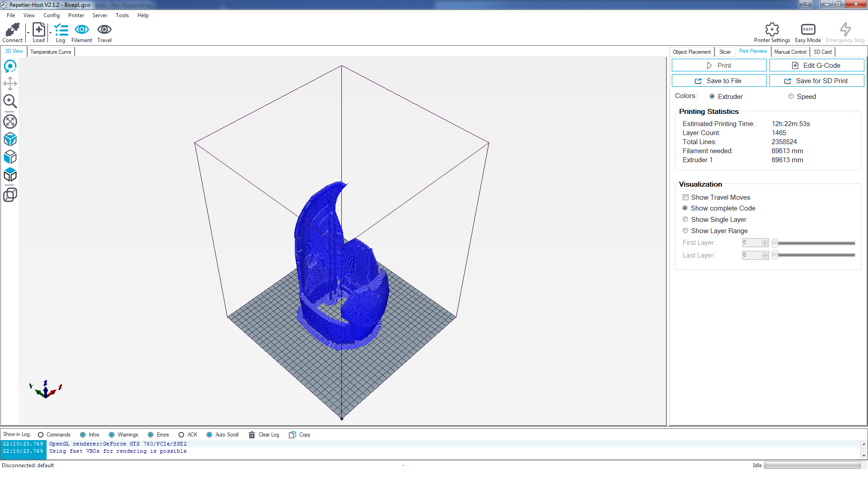Select the rotate view tool

pos(10,66)
